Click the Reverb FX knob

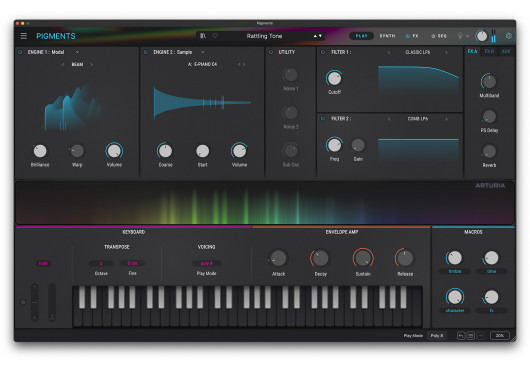click(x=489, y=151)
